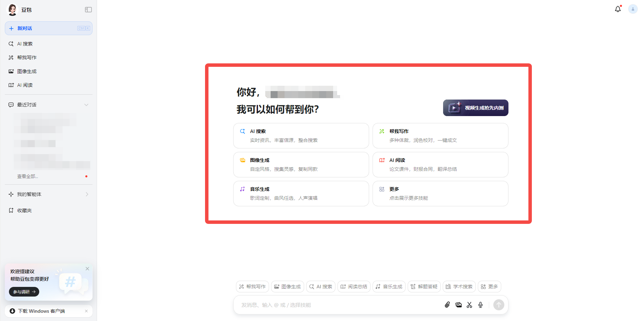Open AI 搜索 in the sidebar
Viewport: 644px width, 321px height.
49,44
